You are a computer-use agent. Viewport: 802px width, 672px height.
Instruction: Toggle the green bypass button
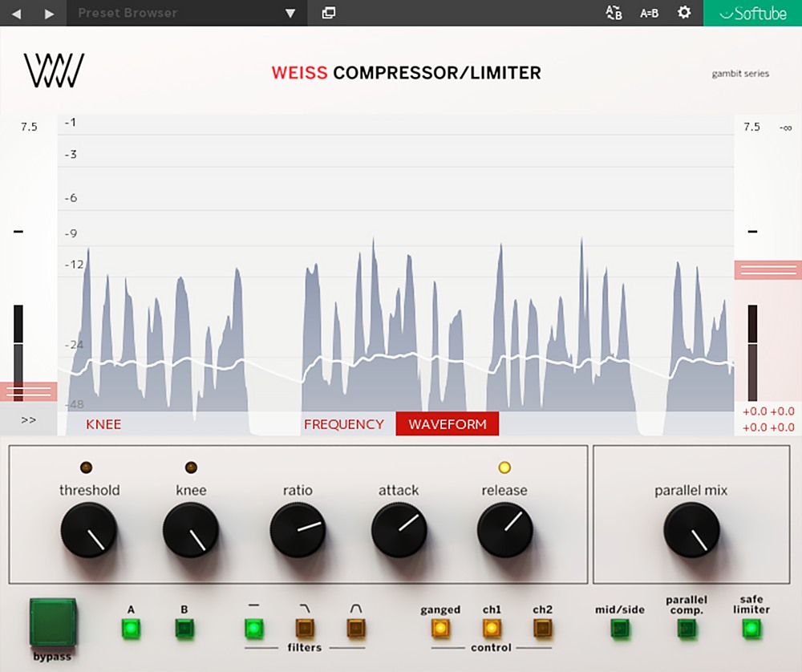tap(53, 622)
